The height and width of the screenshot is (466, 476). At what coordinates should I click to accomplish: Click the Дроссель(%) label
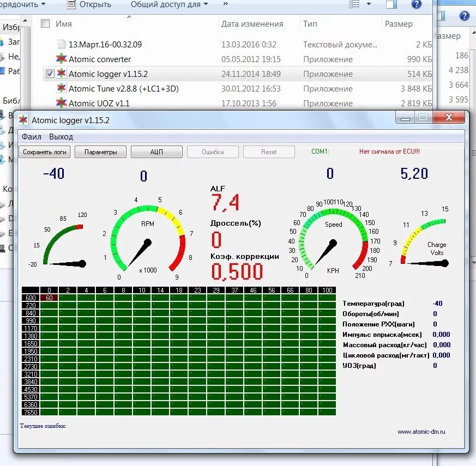click(x=236, y=223)
